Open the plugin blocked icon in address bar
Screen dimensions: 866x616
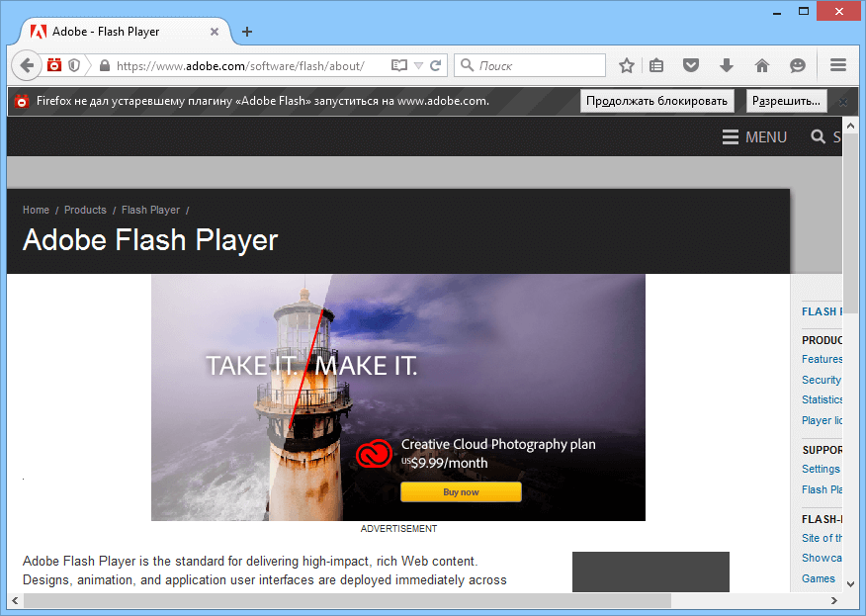pos(52,65)
